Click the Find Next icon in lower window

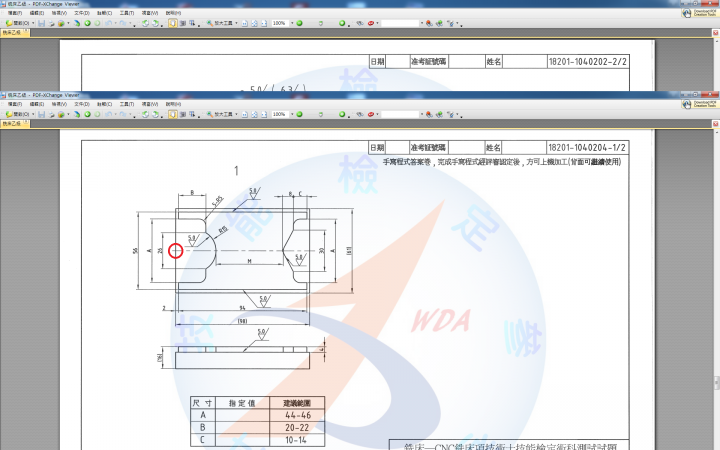(x=439, y=114)
